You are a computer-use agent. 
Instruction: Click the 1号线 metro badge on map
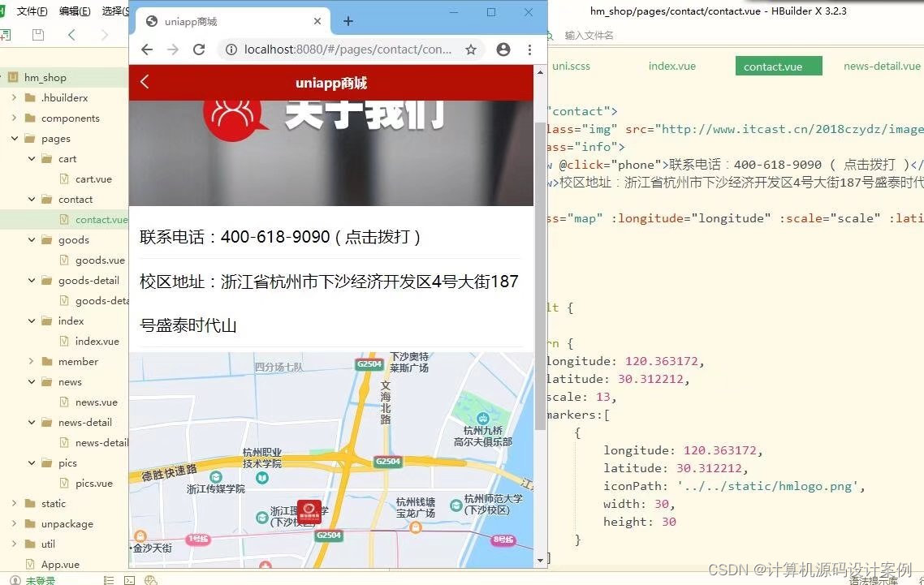[x=198, y=539]
